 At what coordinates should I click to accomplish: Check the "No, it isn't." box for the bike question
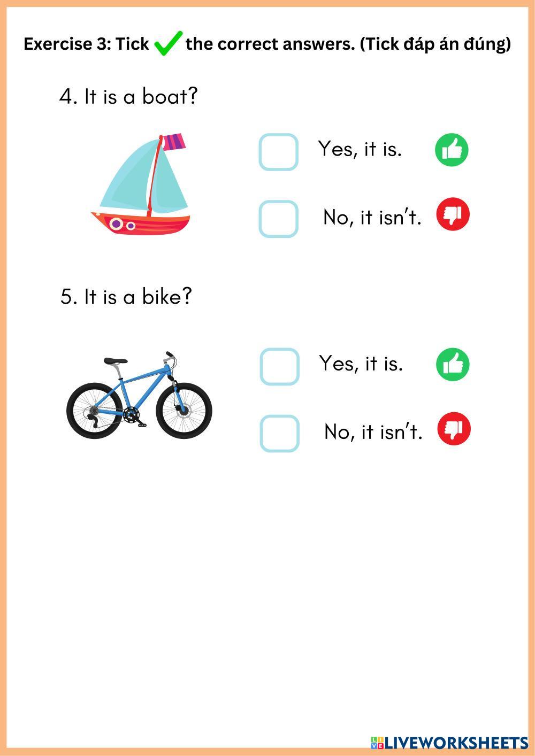(x=279, y=433)
